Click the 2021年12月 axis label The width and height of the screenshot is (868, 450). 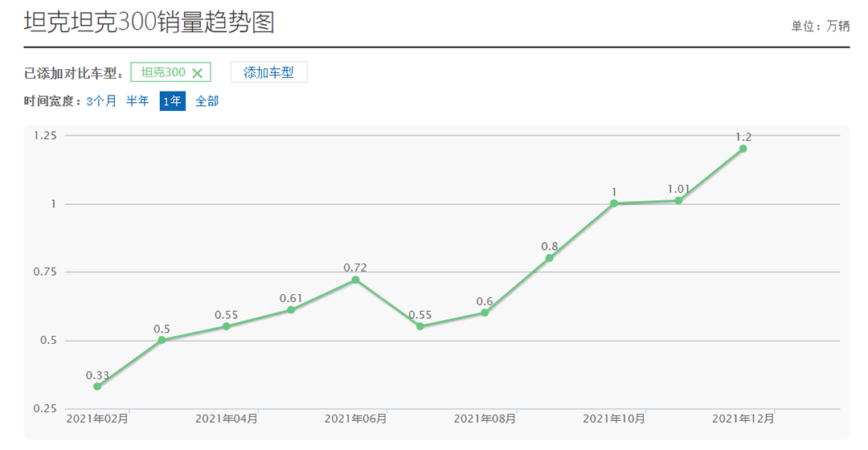point(743,419)
